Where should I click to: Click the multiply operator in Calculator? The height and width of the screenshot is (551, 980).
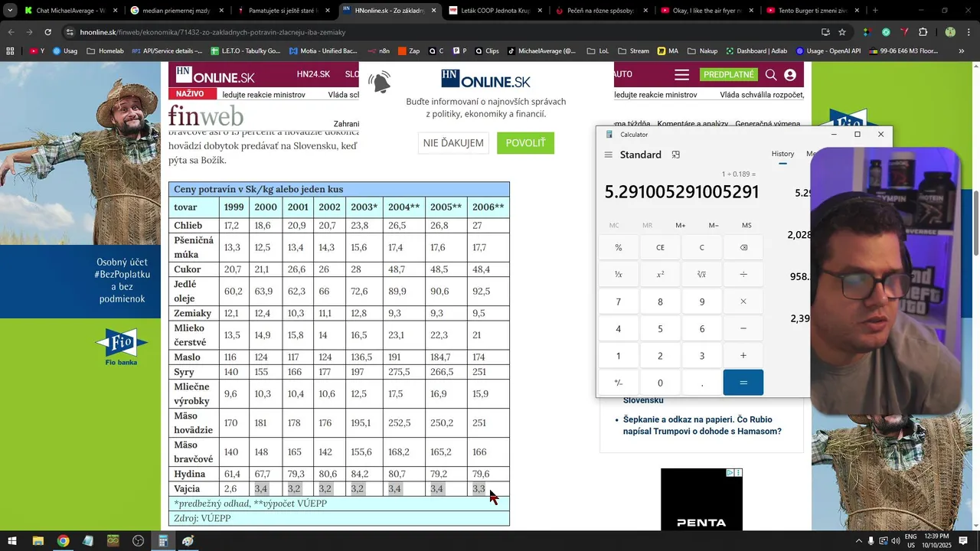coord(743,302)
